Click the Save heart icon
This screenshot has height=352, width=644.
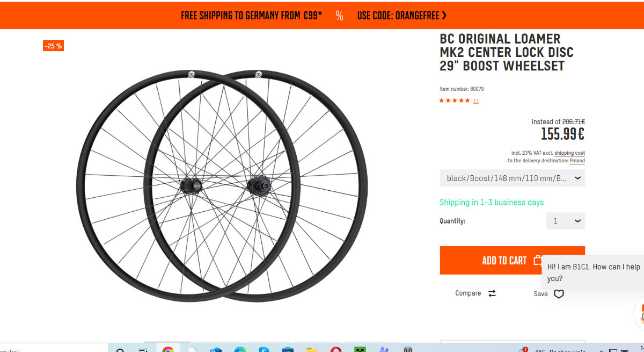pyautogui.click(x=559, y=294)
